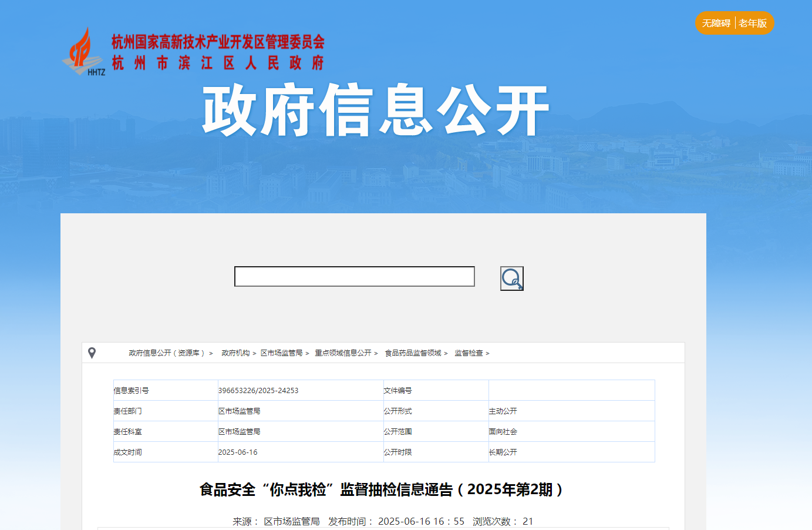Image resolution: width=812 pixels, height=530 pixels.
Task: Click the 成文时间 label cell
Action: [x=166, y=452]
